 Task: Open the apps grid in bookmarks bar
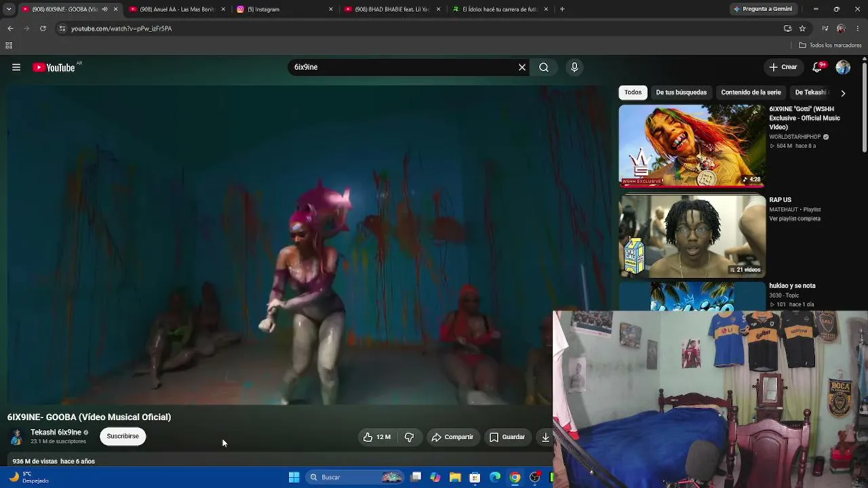(9, 45)
